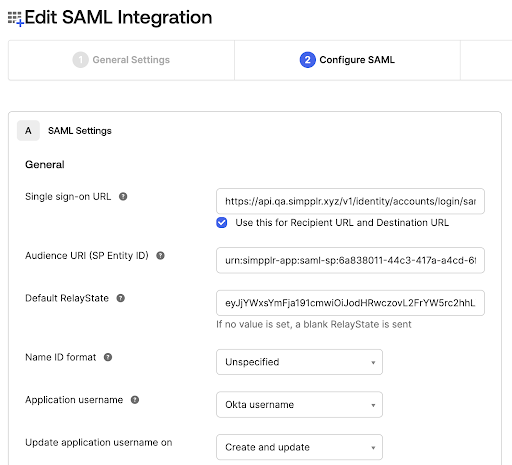Click the General subsection heading
Viewport: 512px width, 465px height.
point(45,165)
